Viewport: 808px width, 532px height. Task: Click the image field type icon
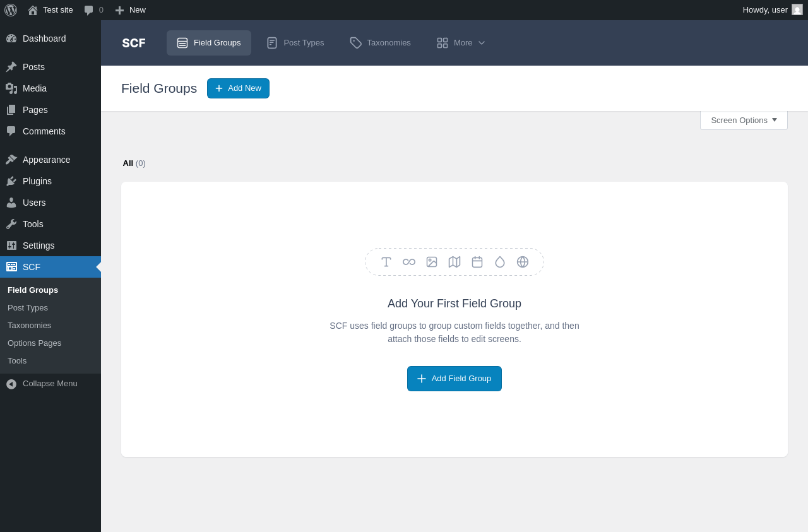[432, 262]
